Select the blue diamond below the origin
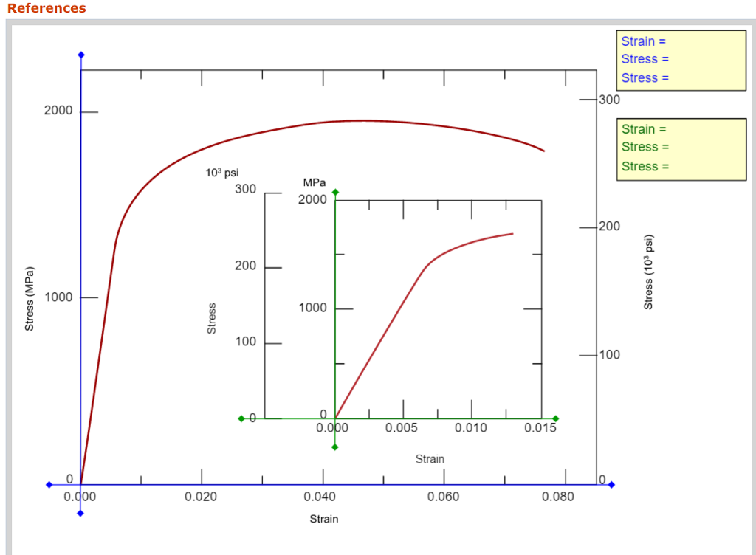756x555 pixels. (80, 512)
